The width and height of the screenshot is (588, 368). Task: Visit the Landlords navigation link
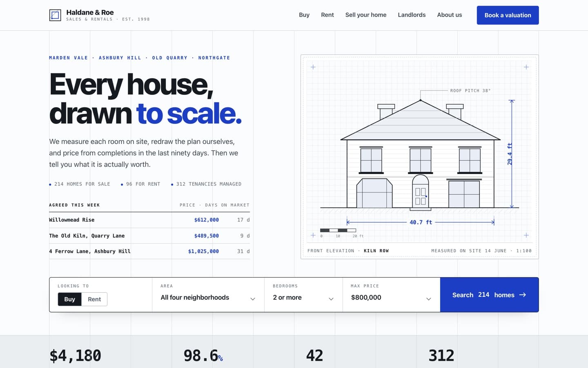412,15
